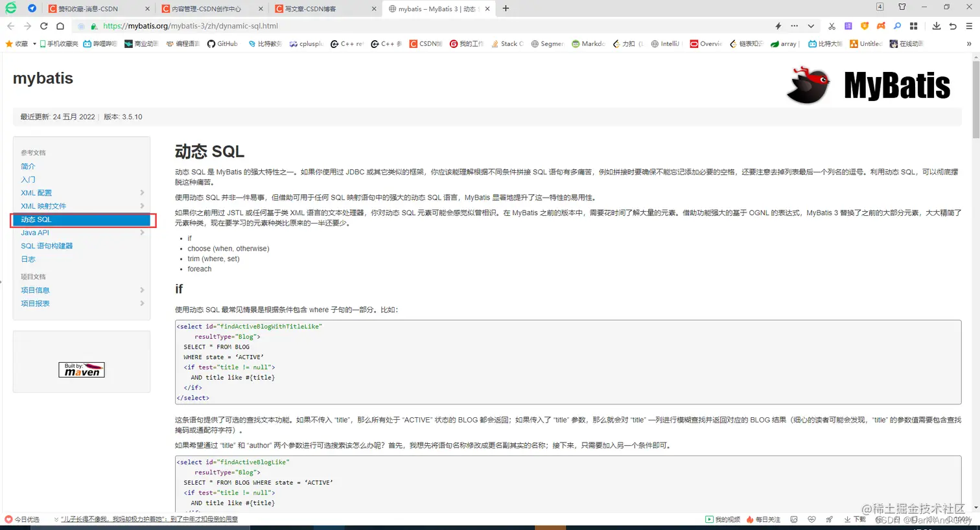Image resolution: width=980 pixels, height=530 pixels.
Task: Click the browser forward arrow
Action: 27,26
